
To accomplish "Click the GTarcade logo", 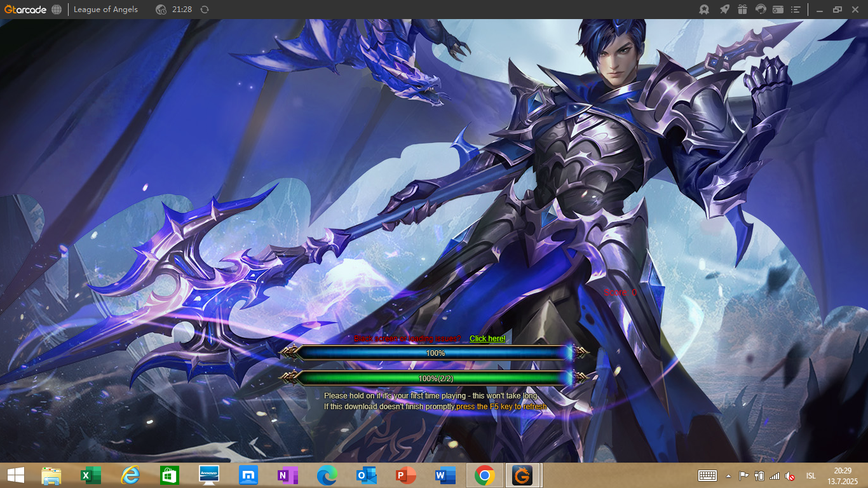I will click(25, 10).
